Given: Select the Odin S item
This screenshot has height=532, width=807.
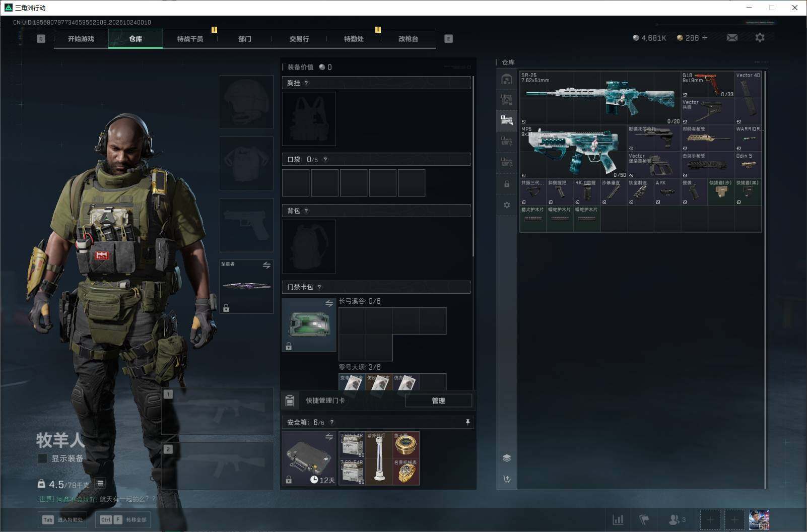Looking at the screenshot, I should [748, 165].
